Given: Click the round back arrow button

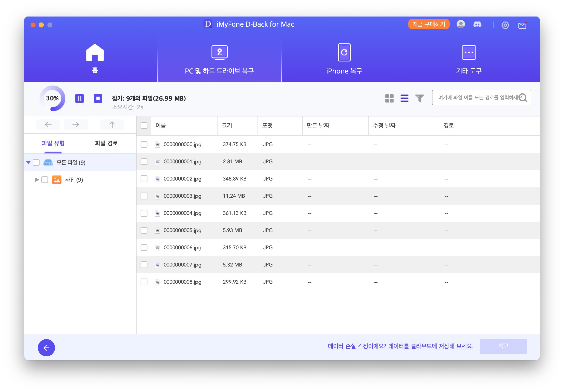Looking at the screenshot, I should point(46,348).
